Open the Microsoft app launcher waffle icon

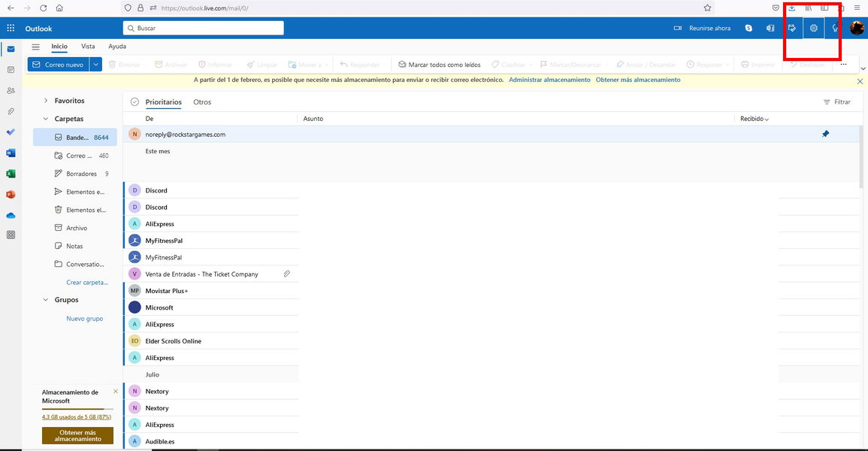(11, 28)
